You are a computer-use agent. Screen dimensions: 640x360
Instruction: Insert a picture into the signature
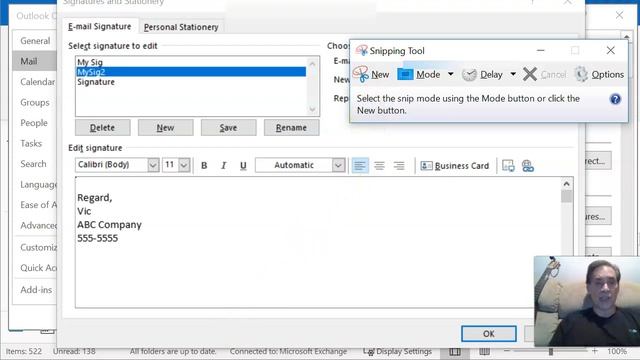[508, 166]
